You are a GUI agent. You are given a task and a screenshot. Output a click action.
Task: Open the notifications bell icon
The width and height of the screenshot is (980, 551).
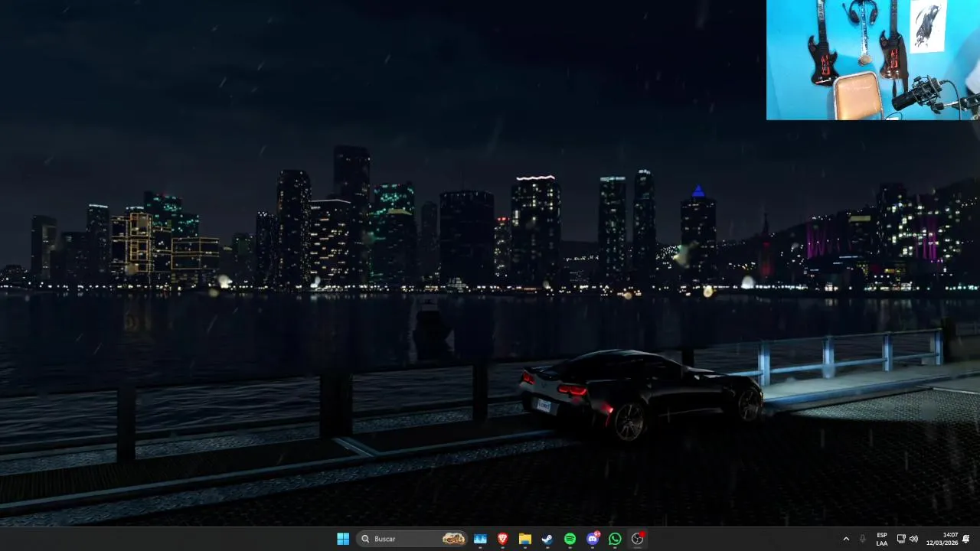pos(966,539)
